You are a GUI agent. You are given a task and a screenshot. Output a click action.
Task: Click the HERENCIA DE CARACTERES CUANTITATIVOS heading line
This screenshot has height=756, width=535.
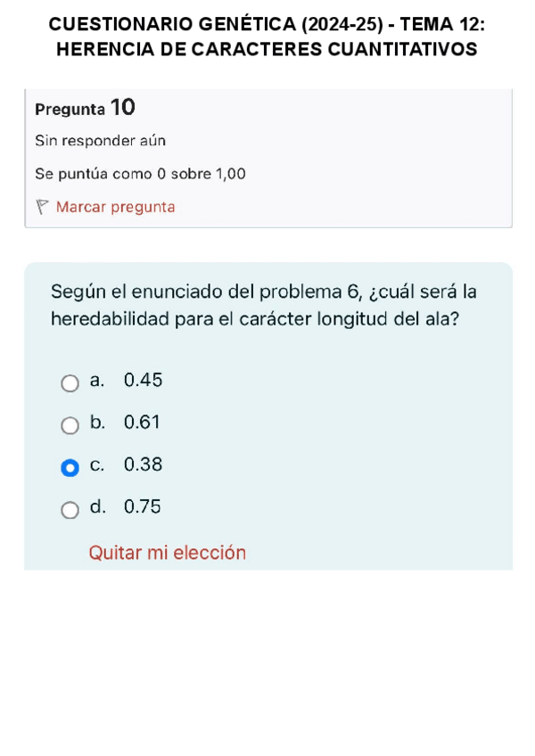click(267, 50)
